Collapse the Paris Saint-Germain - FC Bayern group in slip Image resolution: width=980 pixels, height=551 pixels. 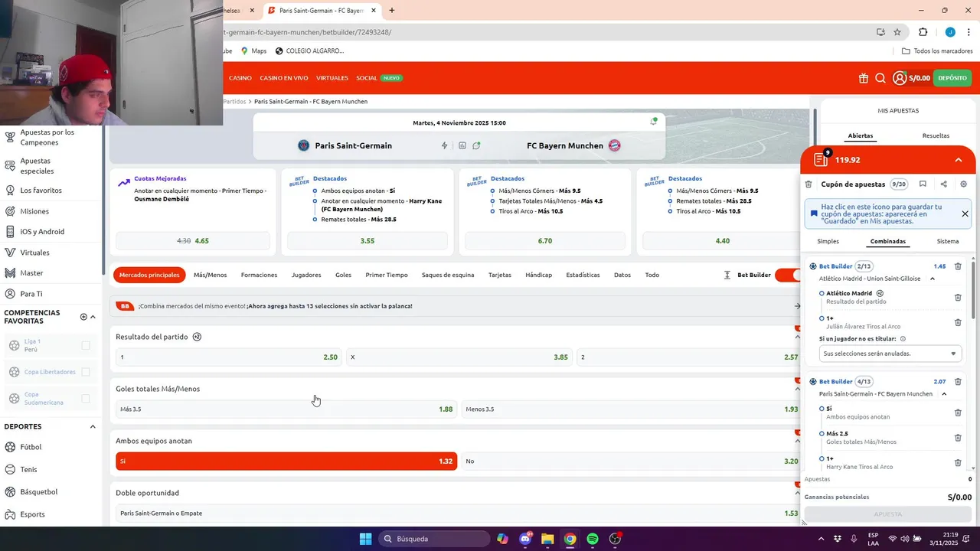click(x=944, y=393)
